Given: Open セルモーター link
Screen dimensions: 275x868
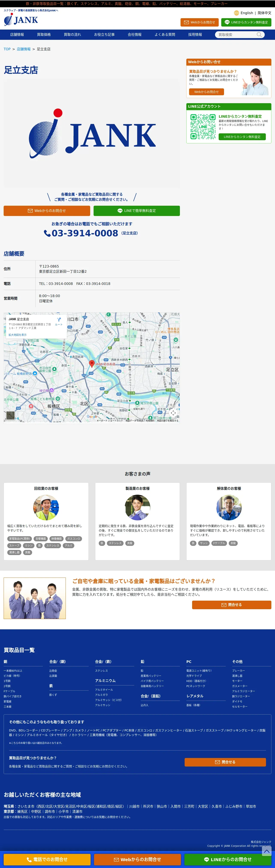Looking at the screenshot, I should click(x=240, y=707).
